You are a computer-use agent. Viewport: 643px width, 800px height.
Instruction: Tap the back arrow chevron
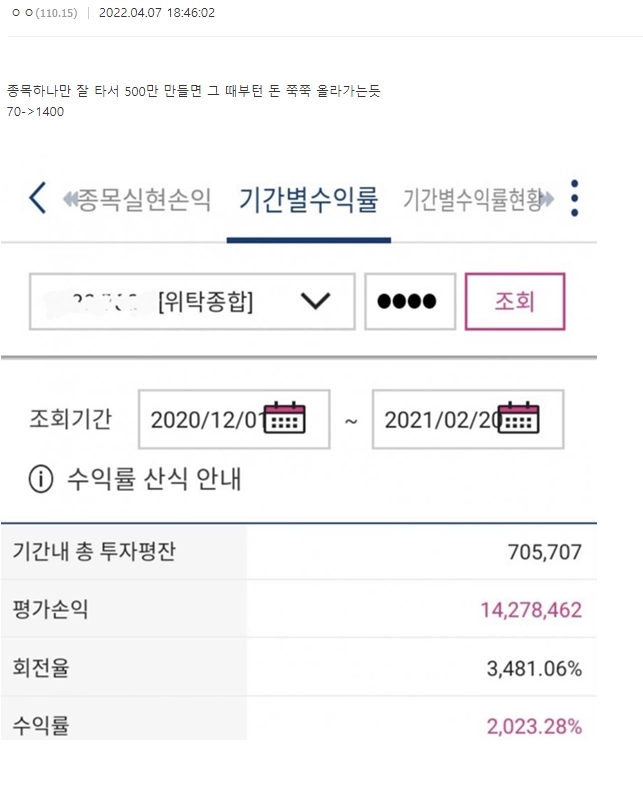37,198
